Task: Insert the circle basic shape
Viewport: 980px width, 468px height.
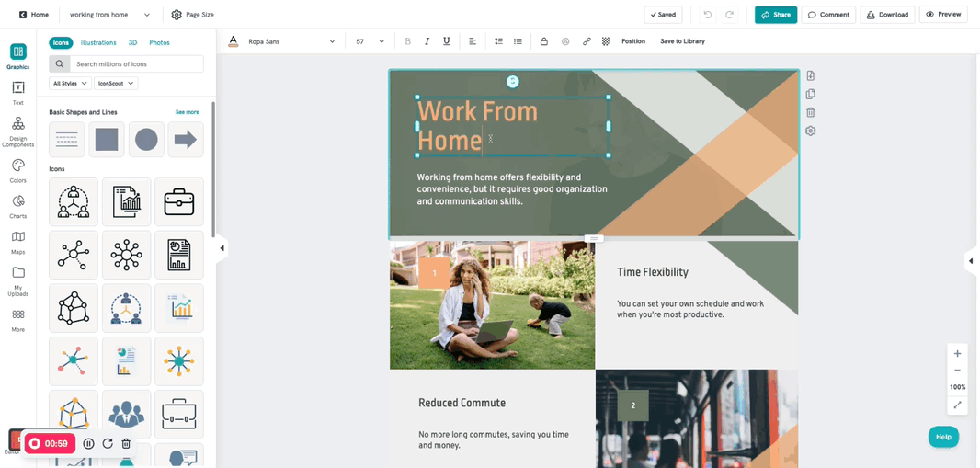Action: [146, 140]
